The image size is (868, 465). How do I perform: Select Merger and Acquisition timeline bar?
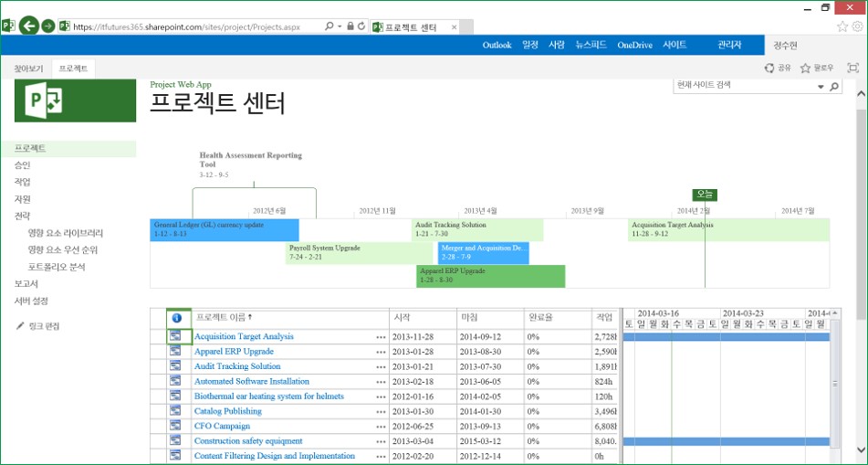pos(484,253)
